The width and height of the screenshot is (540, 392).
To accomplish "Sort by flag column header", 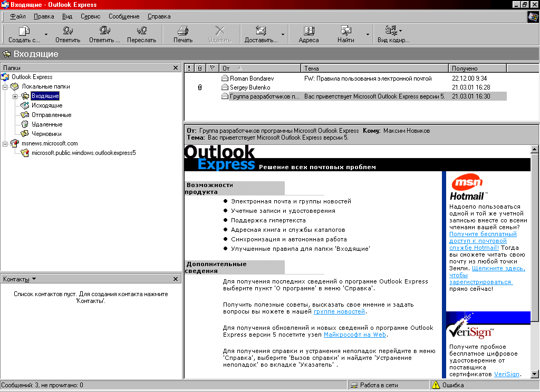I will click(212, 68).
